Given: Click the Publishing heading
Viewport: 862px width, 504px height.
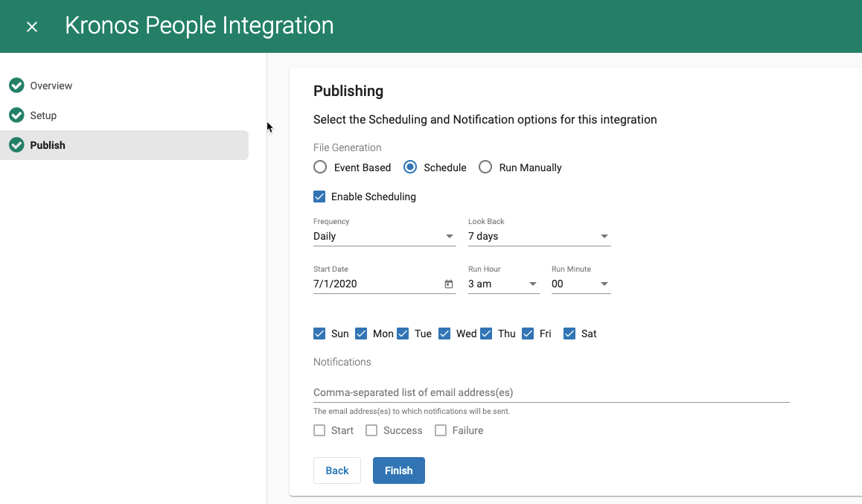Looking at the screenshot, I should 348,92.
